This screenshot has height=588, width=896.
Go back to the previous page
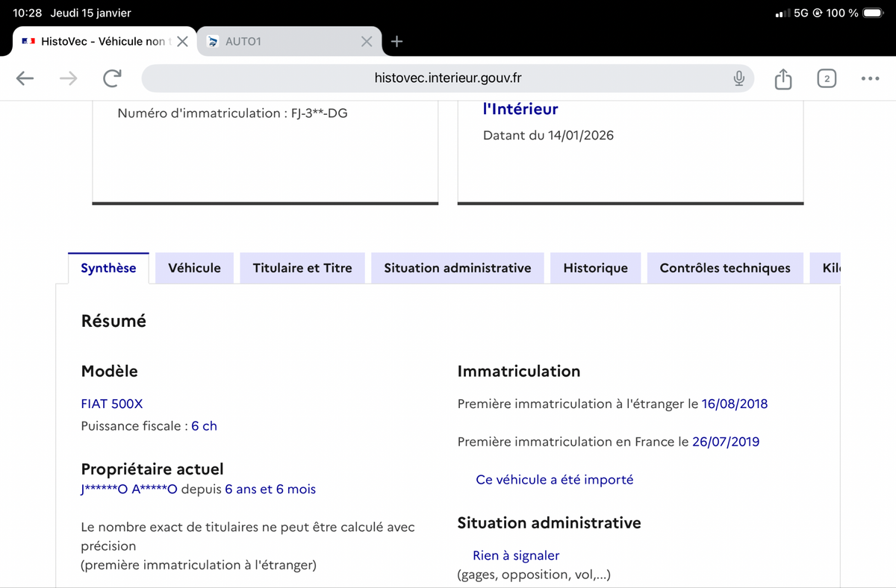point(25,78)
